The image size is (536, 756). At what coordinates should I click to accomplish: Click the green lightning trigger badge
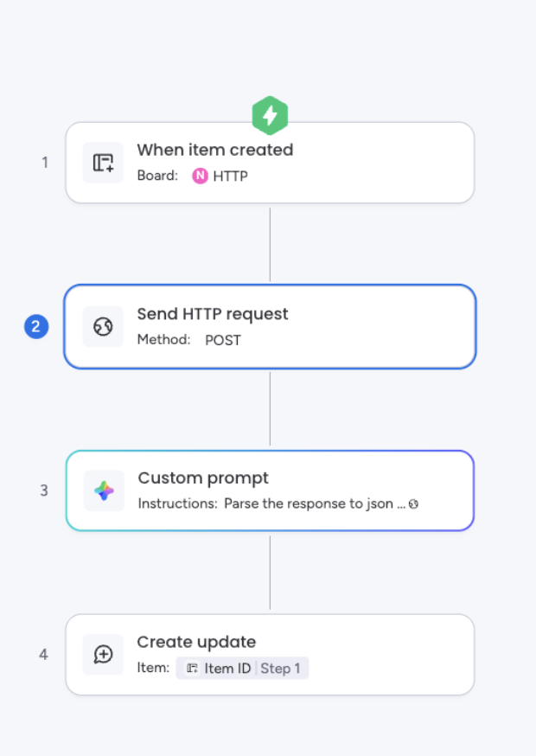click(270, 115)
